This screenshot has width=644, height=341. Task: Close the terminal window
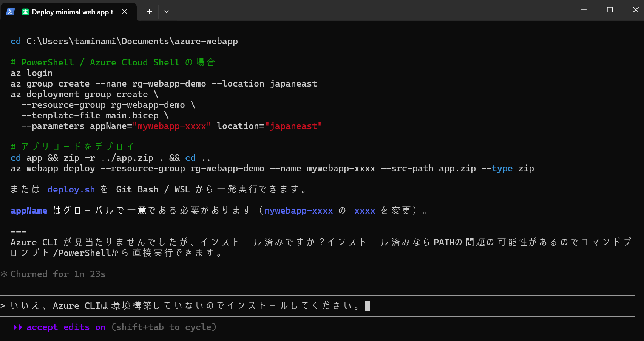[636, 10]
